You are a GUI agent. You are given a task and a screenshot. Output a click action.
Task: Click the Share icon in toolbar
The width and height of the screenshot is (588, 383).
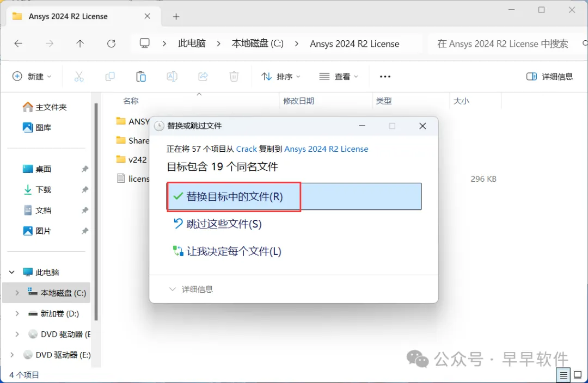pos(203,77)
